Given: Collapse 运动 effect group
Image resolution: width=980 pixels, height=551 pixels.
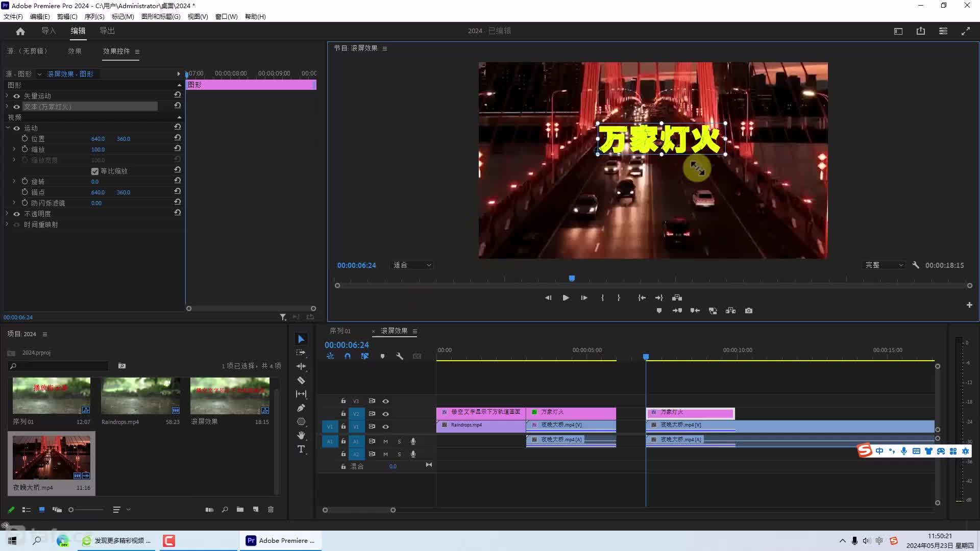Looking at the screenshot, I should [x=8, y=129].
